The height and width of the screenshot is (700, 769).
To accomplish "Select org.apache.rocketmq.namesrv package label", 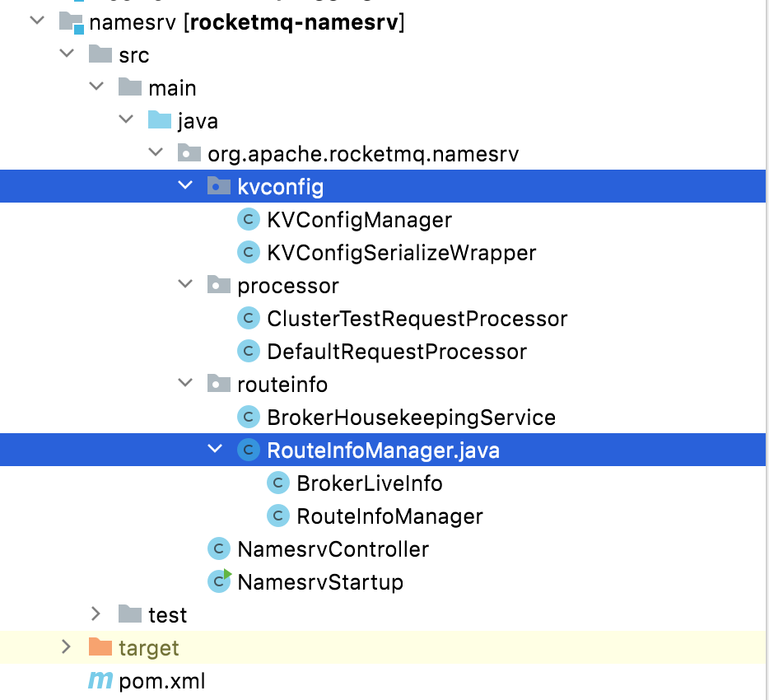I will 363,154.
